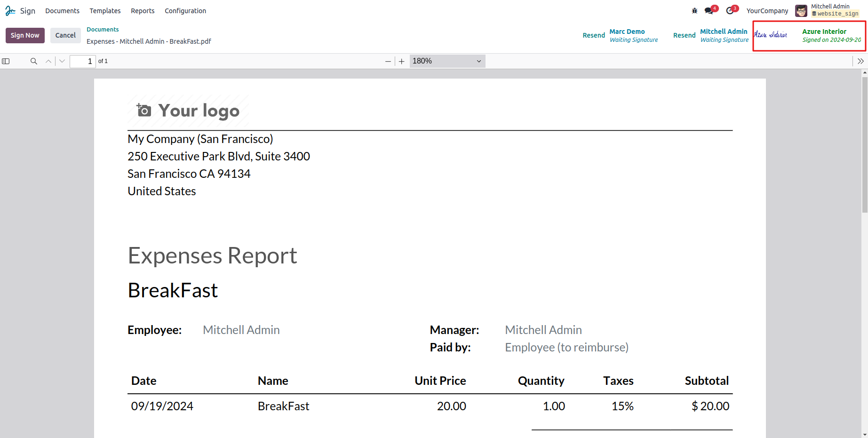
Task: Click the zoom in plus icon
Action: [x=401, y=61]
